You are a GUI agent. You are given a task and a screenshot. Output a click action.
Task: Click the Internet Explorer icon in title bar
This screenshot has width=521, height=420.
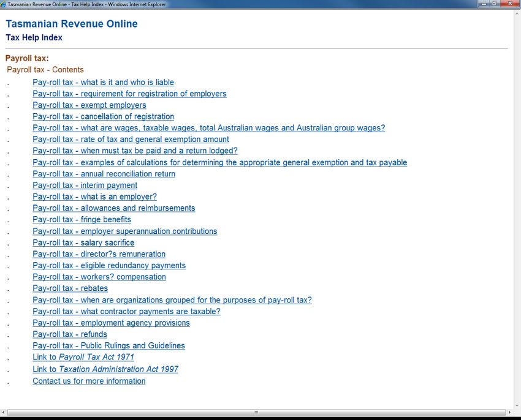pyautogui.click(x=3, y=4)
